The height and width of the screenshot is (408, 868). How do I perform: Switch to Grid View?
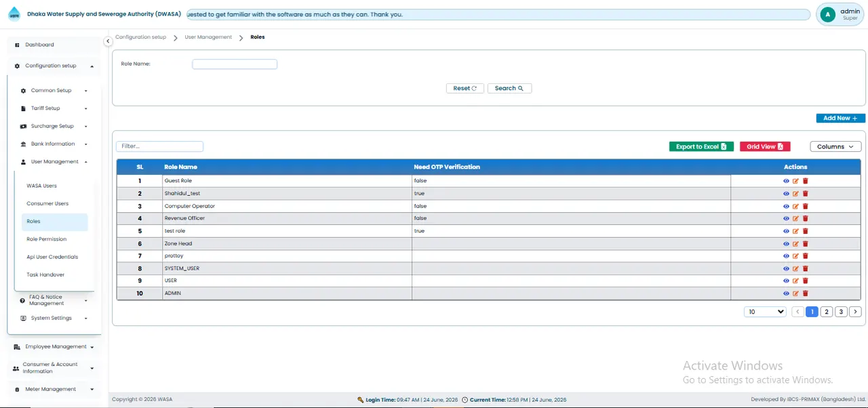(x=765, y=146)
